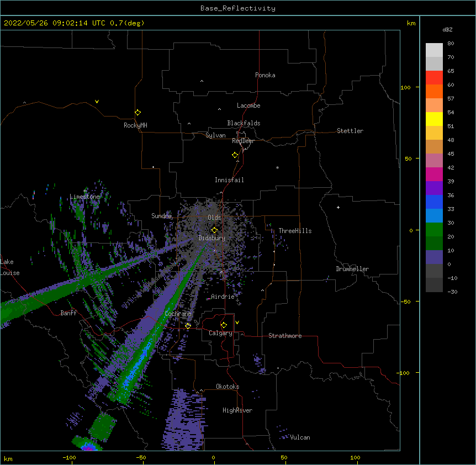Viewport: 476px width, 465px height.
Task: Pick the yellow 51-54 dBZ legend swatch
Action: [x=434, y=119]
